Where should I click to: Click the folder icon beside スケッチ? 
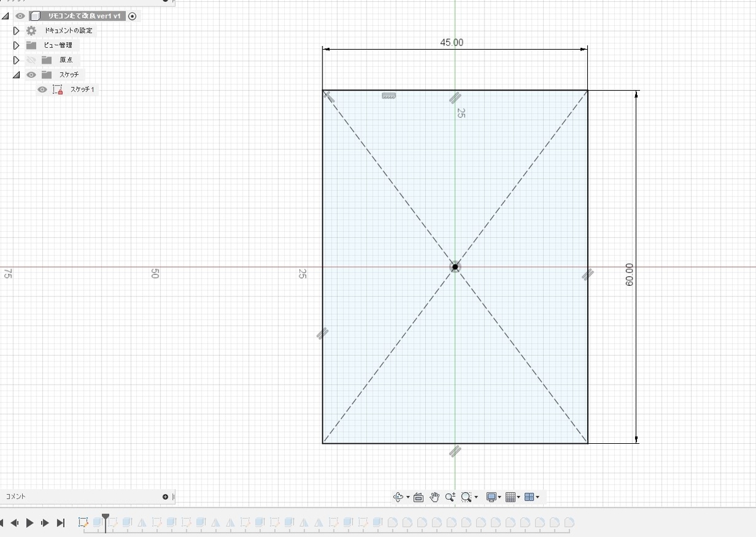(47, 74)
